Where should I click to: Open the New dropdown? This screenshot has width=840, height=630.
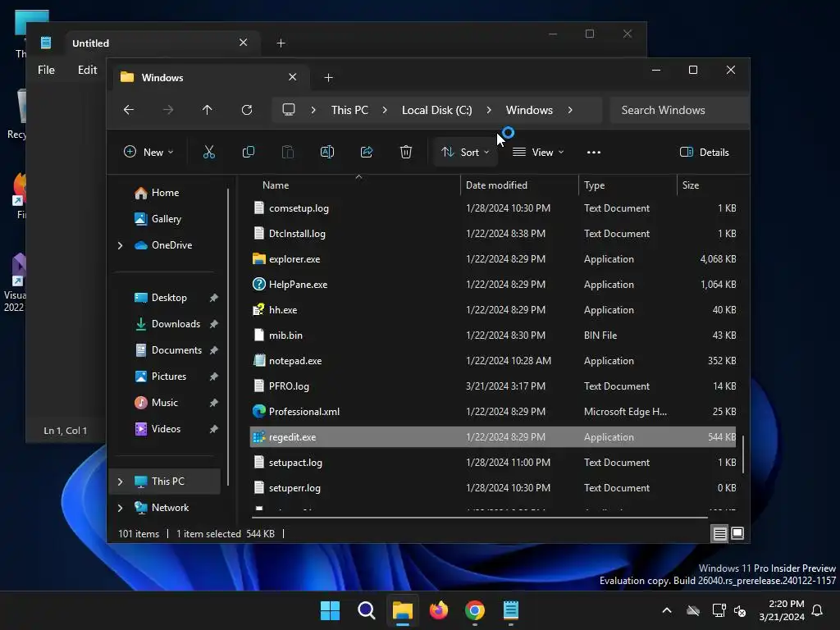[x=148, y=152]
